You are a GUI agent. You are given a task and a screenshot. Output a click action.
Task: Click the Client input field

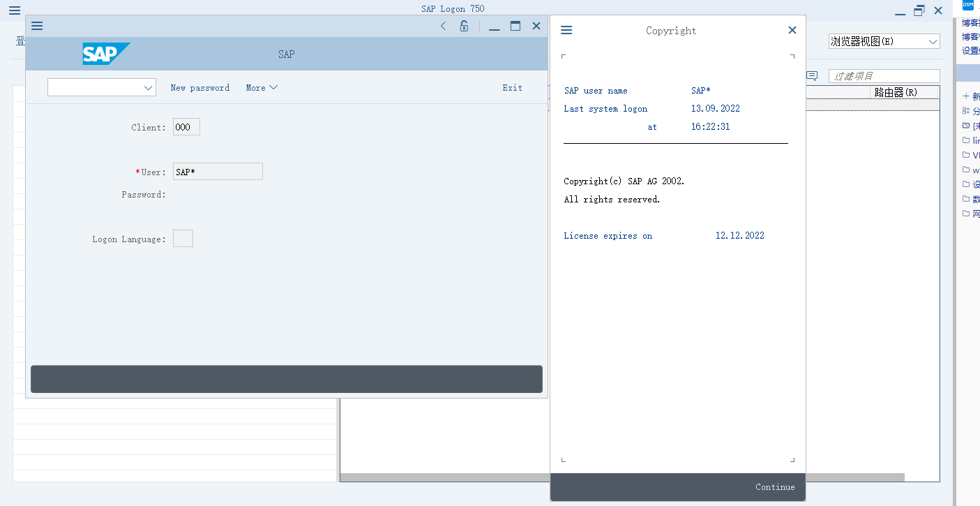coord(186,127)
